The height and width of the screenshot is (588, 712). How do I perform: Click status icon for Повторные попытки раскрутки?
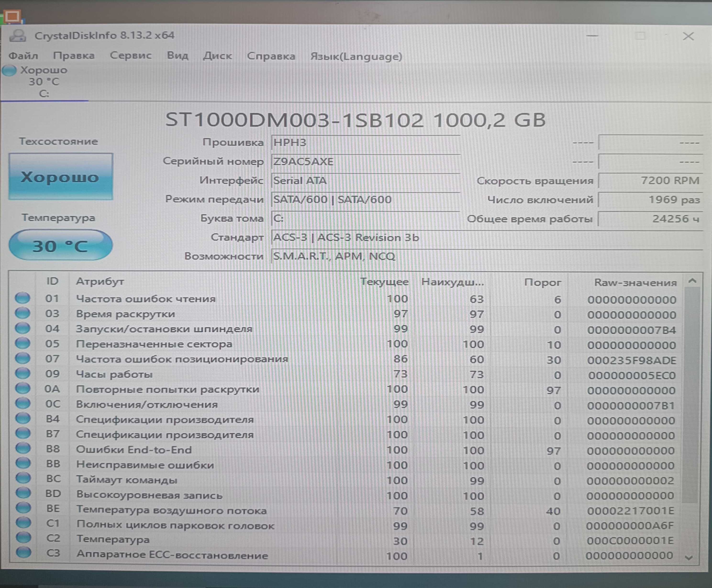tap(23, 388)
